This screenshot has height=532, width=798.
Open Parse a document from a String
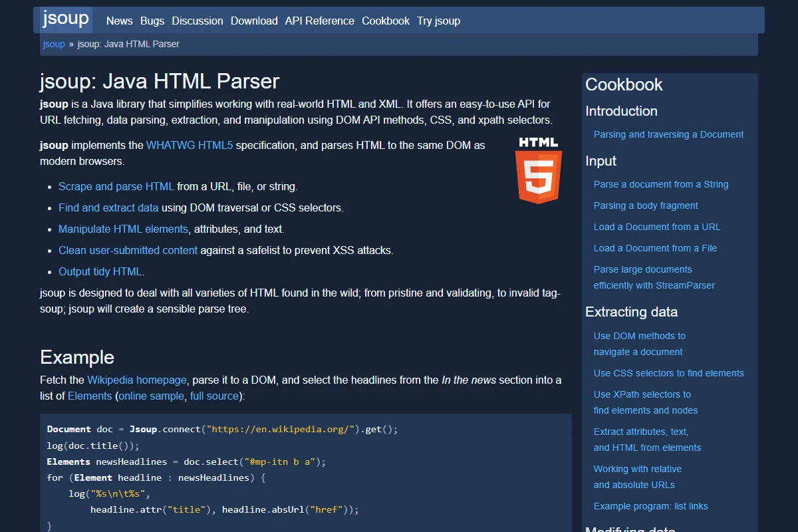tap(661, 184)
